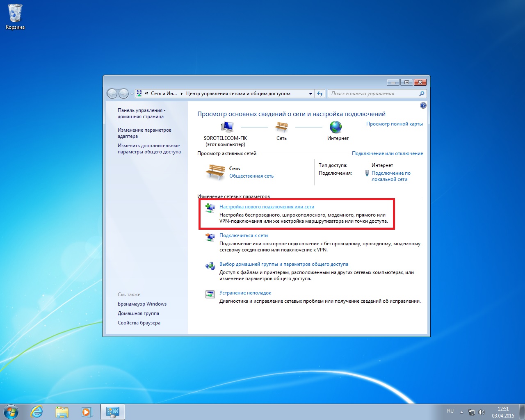525x420 pixels.
Task: Click the RU language indicator on taskbar
Action: point(450,411)
